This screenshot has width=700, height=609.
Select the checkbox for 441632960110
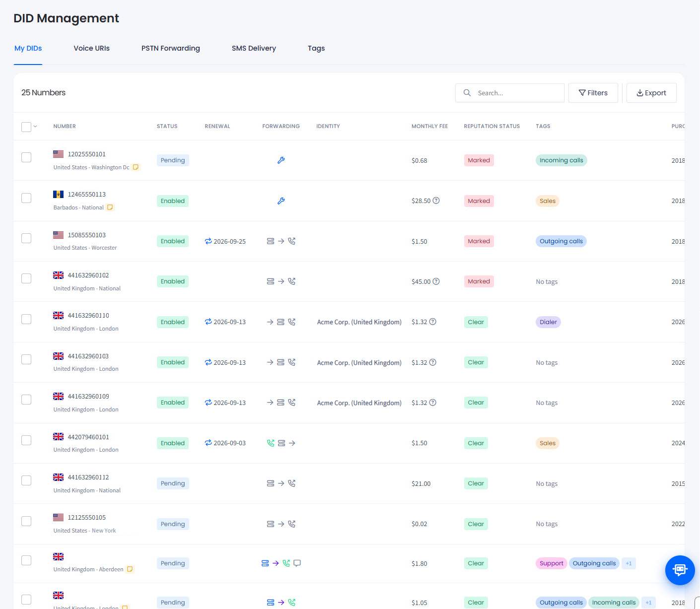[x=26, y=319]
